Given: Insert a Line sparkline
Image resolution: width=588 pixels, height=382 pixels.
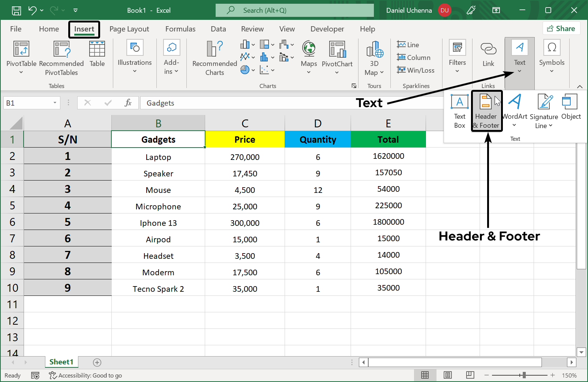Looking at the screenshot, I should pyautogui.click(x=408, y=45).
